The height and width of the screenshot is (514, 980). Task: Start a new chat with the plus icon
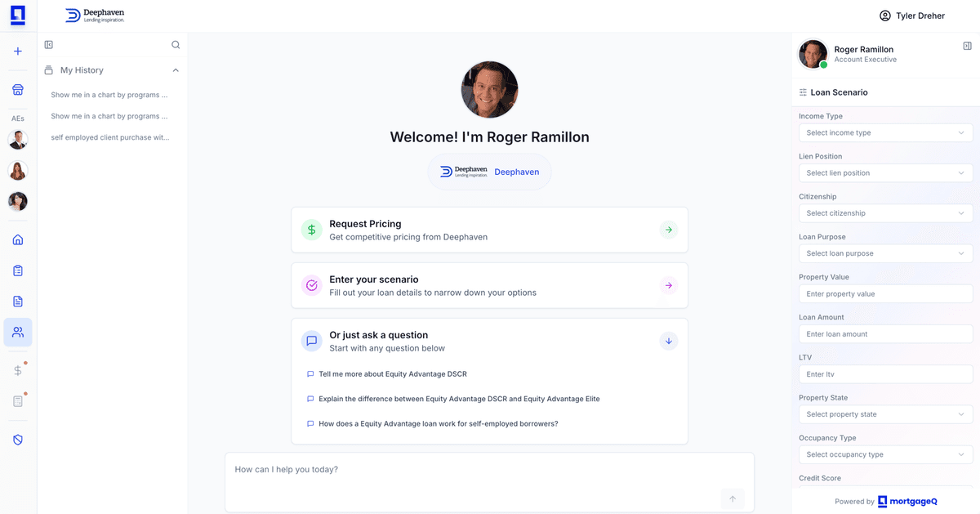17,51
